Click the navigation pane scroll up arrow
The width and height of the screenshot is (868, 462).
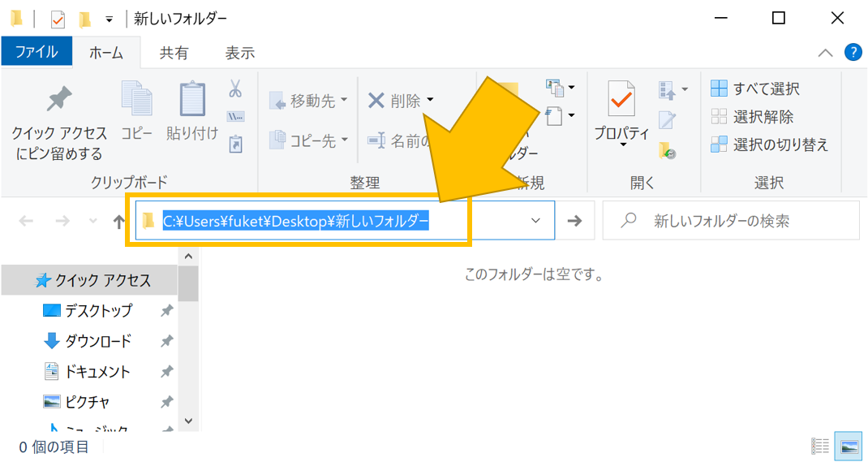[x=187, y=256]
